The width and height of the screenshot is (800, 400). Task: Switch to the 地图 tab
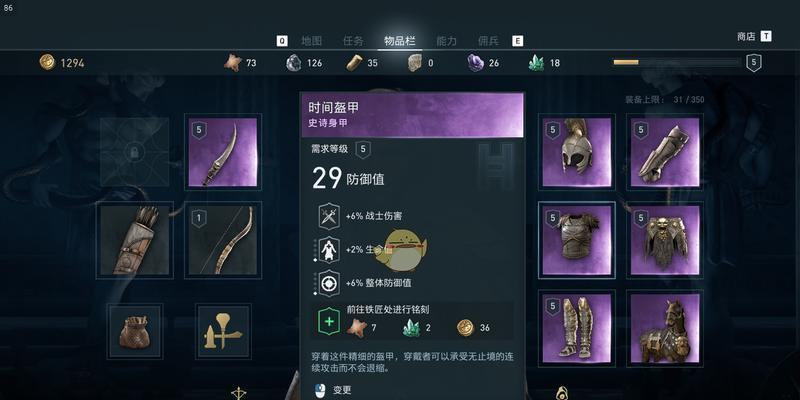[312, 41]
